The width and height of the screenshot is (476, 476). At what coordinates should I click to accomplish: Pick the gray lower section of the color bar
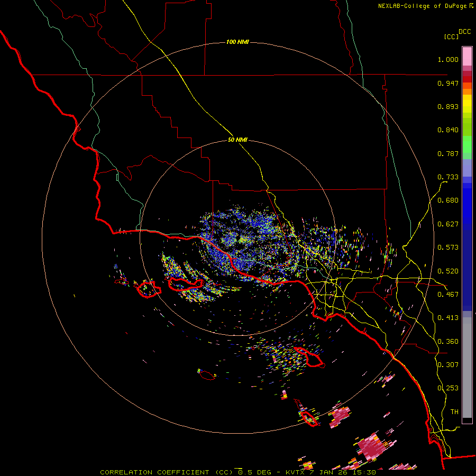tap(467, 368)
